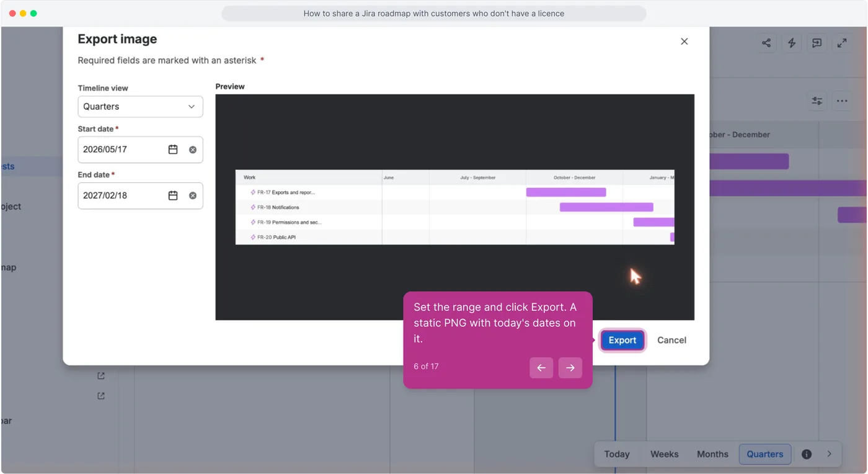Expand the Timeline view dropdown

click(x=140, y=107)
